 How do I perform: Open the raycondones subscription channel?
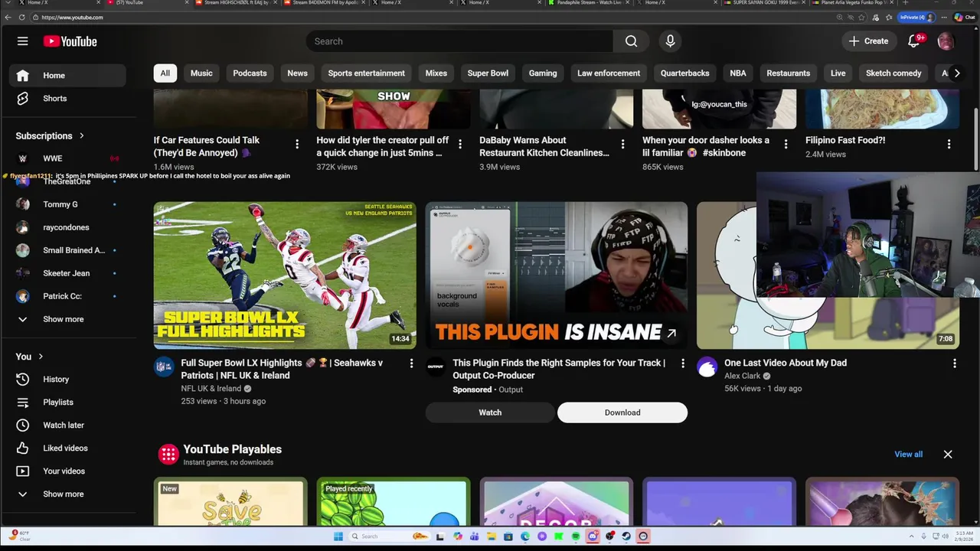tap(67, 227)
